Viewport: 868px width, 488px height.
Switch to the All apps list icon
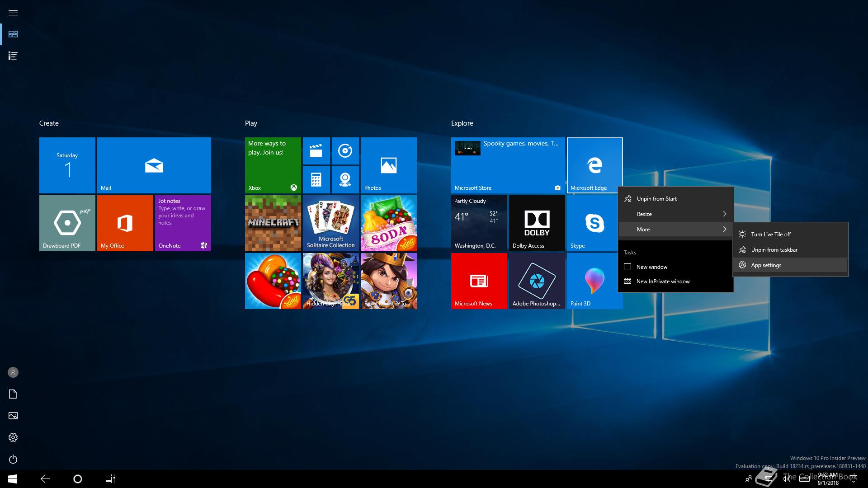pyautogui.click(x=13, y=56)
